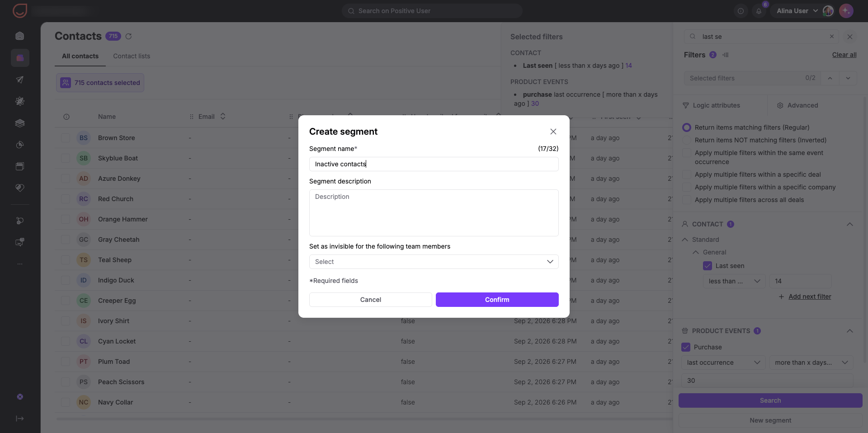
Task: Click the send paper plane sidebar icon
Action: [20, 80]
